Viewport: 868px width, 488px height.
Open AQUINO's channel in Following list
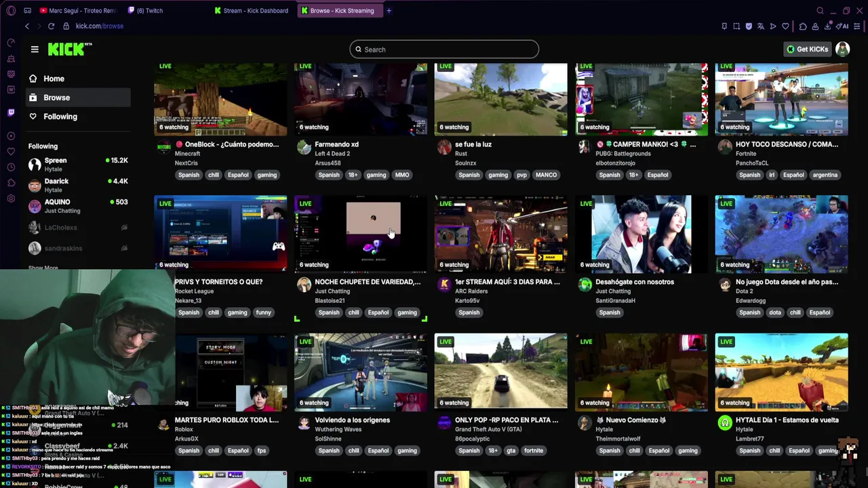pyautogui.click(x=79, y=206)
